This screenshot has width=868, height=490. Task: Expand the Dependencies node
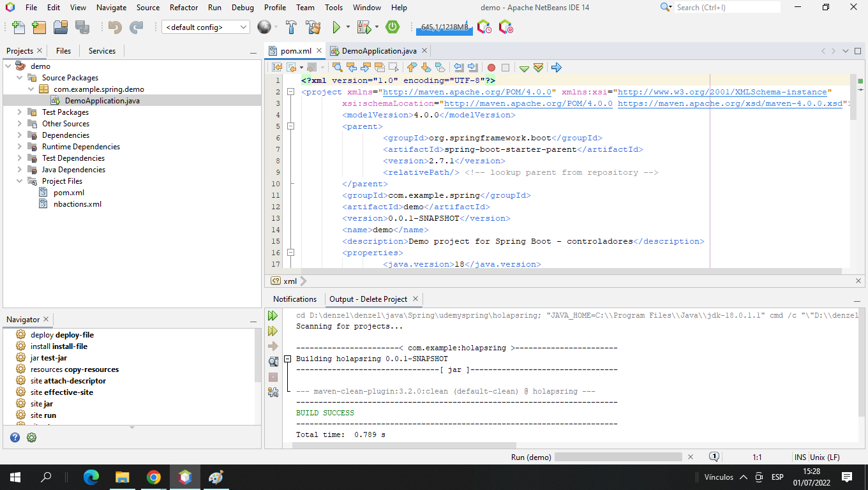[20, 135]
